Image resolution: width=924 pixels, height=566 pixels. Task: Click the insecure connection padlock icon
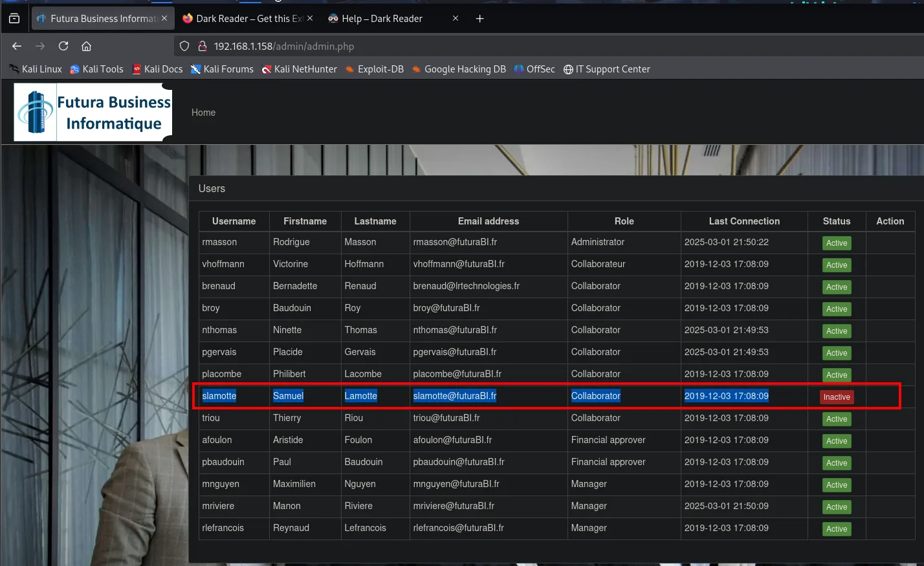coord(202,46)
